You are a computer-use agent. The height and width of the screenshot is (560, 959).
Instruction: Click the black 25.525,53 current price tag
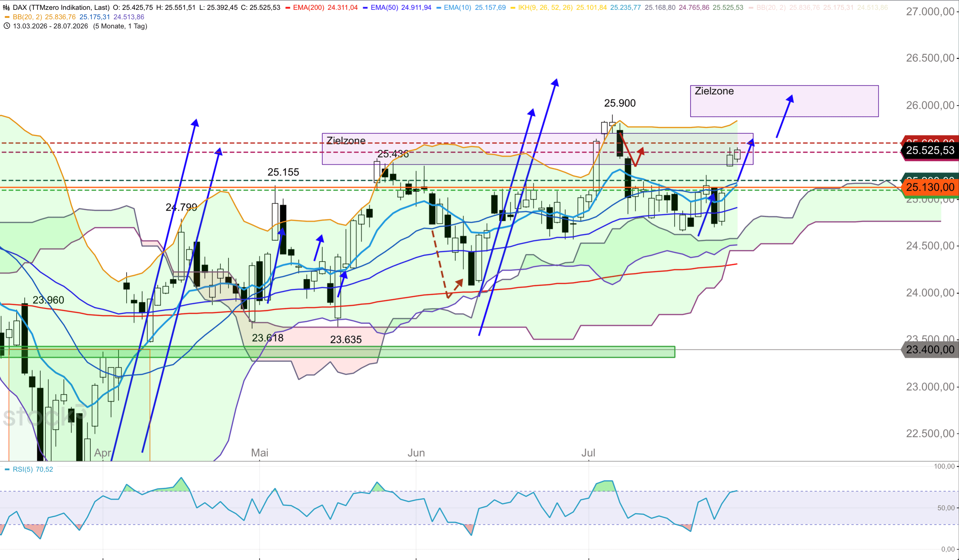tap(929, 151)
